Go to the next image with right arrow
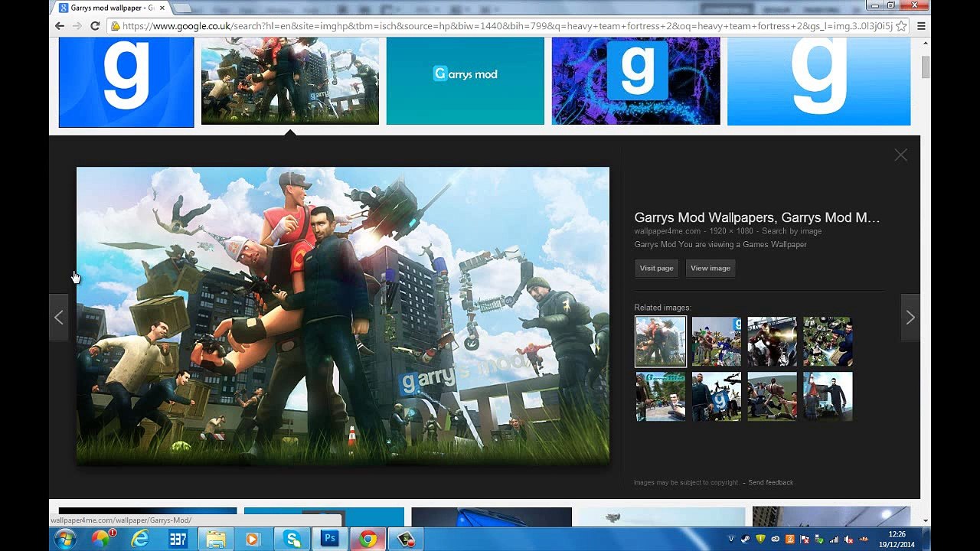This screenshot has width=980, height=551. pyautogui.click(x=910, y=318)
